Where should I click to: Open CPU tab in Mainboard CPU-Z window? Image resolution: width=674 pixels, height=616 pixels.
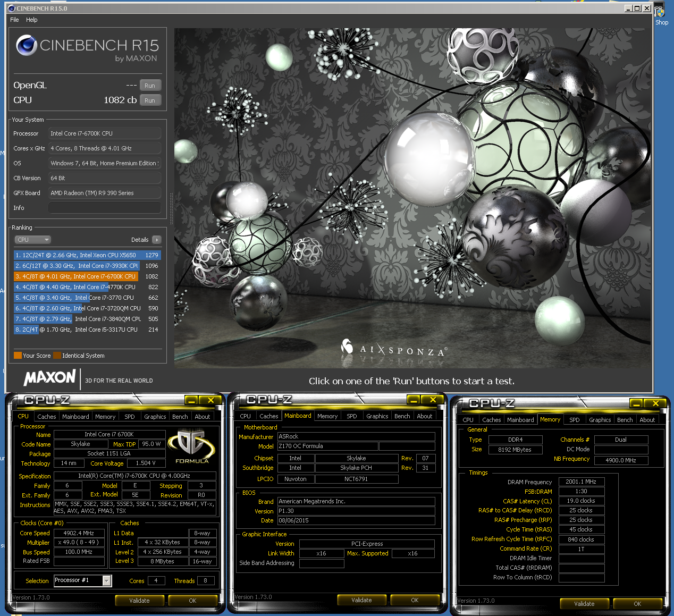point(246,416)
